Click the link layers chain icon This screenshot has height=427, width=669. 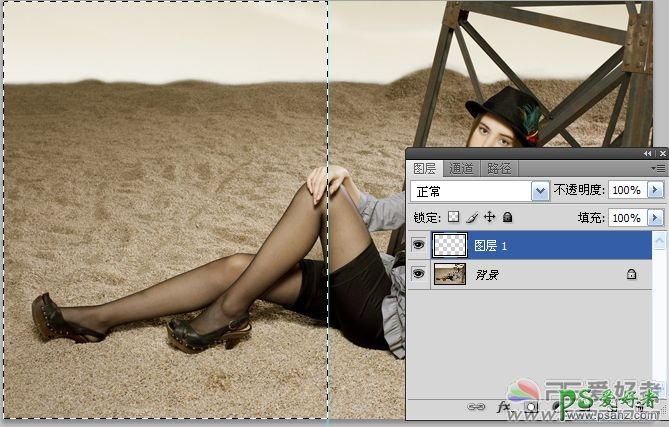[477, 407]
